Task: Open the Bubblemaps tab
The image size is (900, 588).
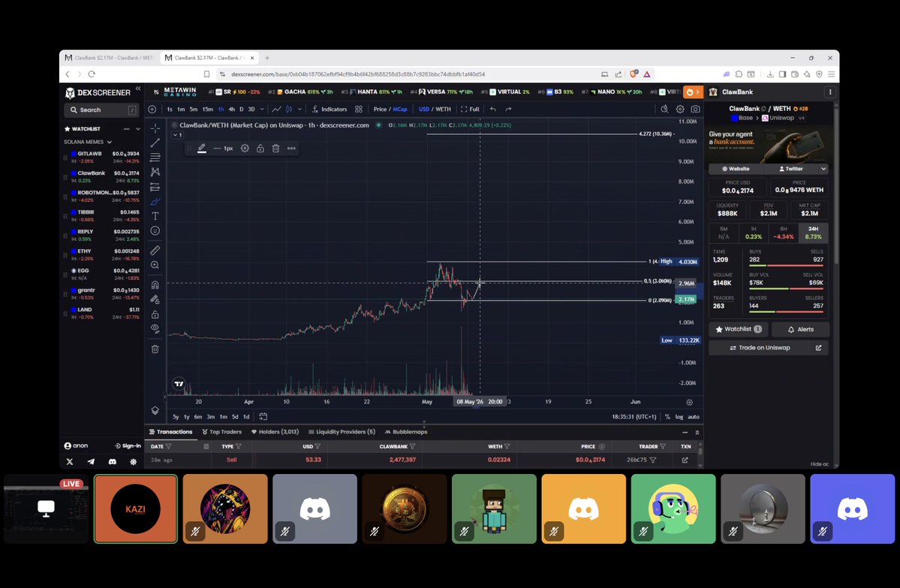Action: 406,431
